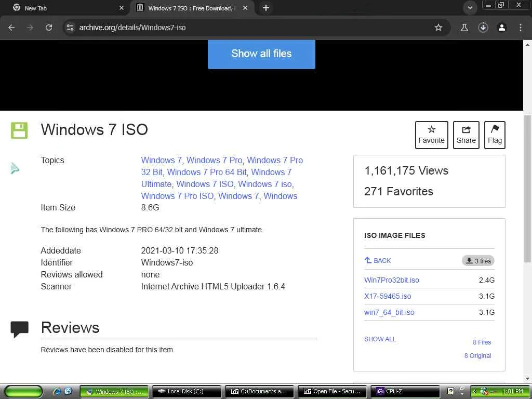
Task: Click SHOW ALL download options
Action: [x=380, y=339]
